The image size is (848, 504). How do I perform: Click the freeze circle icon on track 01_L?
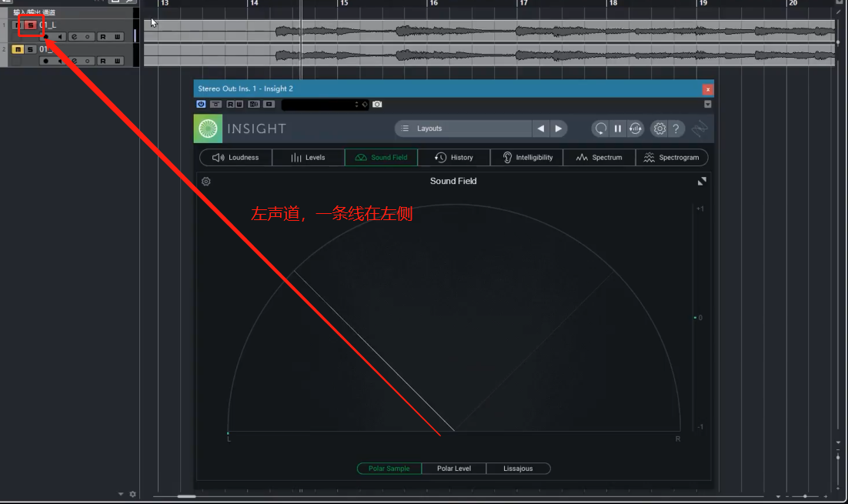tap(88, 37)
